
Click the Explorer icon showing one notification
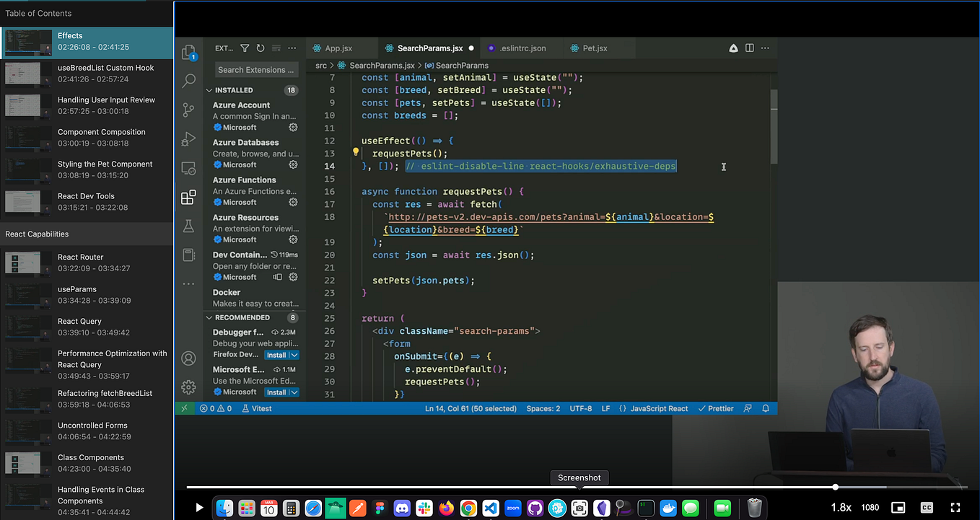tap(187, 51)
